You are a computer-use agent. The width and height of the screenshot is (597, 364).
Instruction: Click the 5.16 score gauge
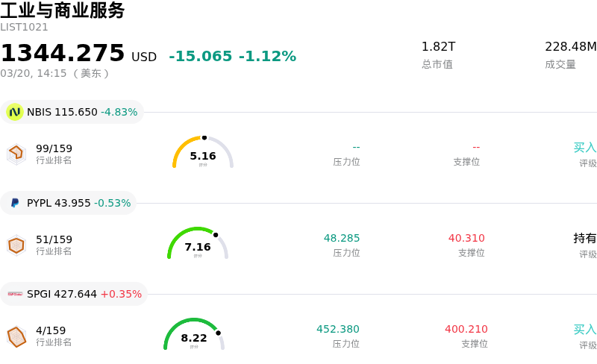tap(203, 153)
